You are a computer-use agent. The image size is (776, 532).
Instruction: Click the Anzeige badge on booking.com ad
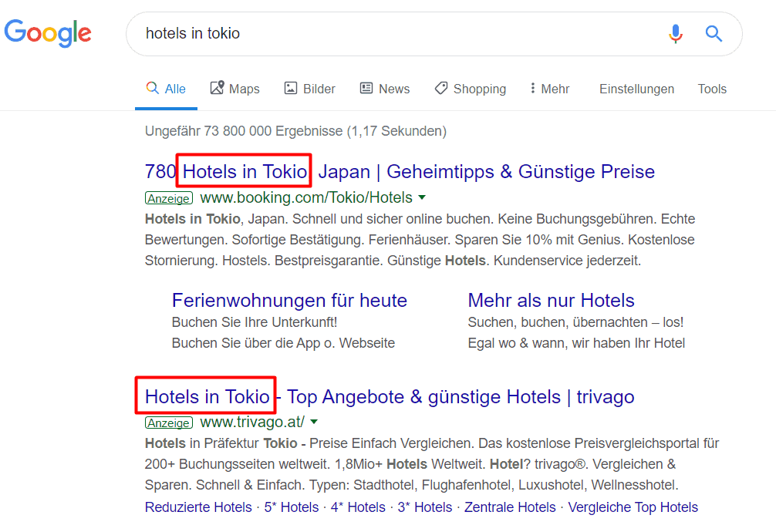pyautogui.click(x=169, y=198)
